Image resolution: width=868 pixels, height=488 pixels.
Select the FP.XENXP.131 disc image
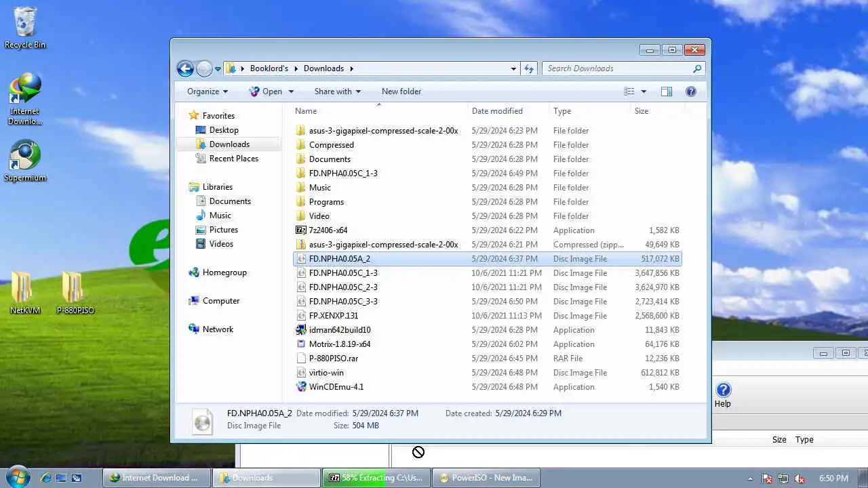coord(488,316)
